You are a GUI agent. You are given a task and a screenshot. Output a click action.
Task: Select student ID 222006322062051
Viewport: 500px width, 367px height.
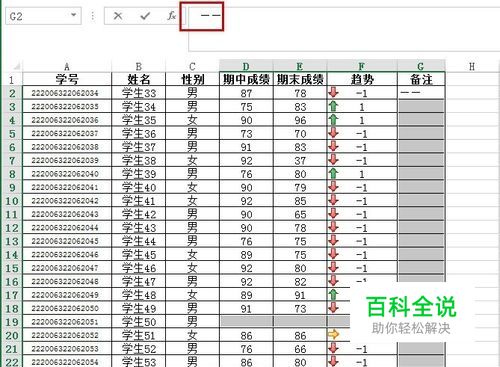[67, 322]
